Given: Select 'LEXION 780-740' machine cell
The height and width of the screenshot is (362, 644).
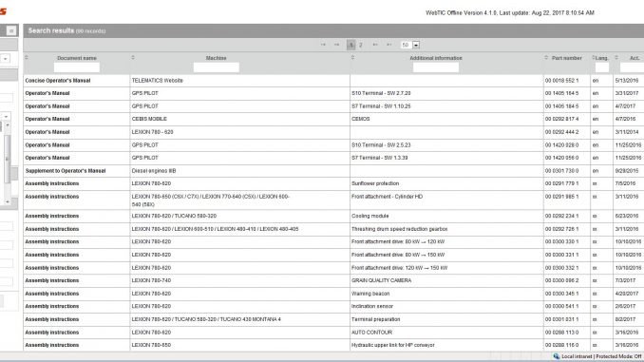Looking at the screenshot, I should coord(151,280).
